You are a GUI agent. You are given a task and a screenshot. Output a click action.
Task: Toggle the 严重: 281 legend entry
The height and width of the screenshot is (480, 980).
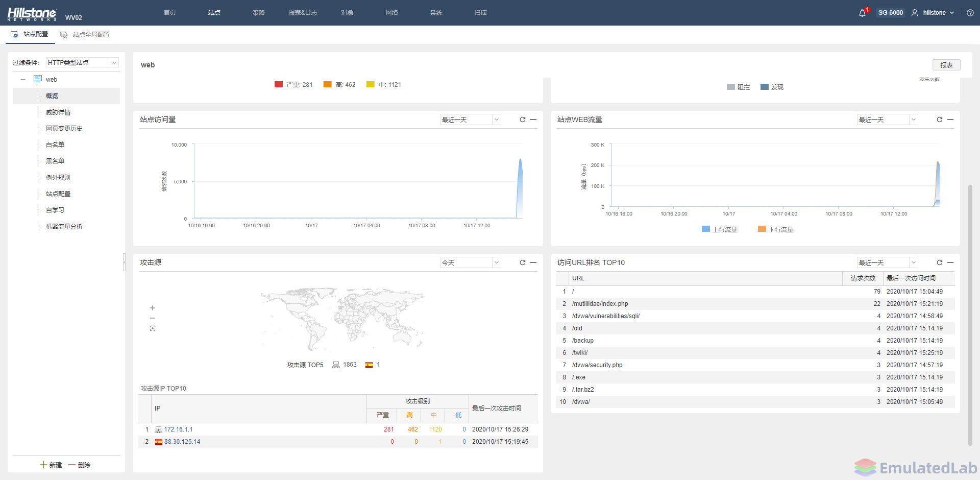(293, 84)
